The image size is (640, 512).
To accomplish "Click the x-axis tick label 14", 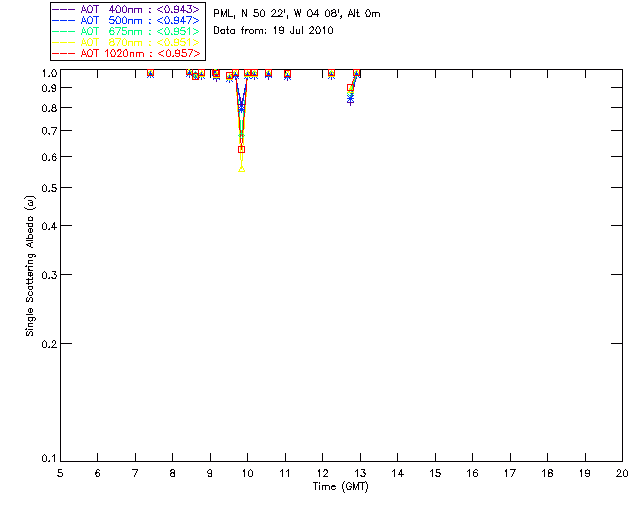I will tap(398, 473).
